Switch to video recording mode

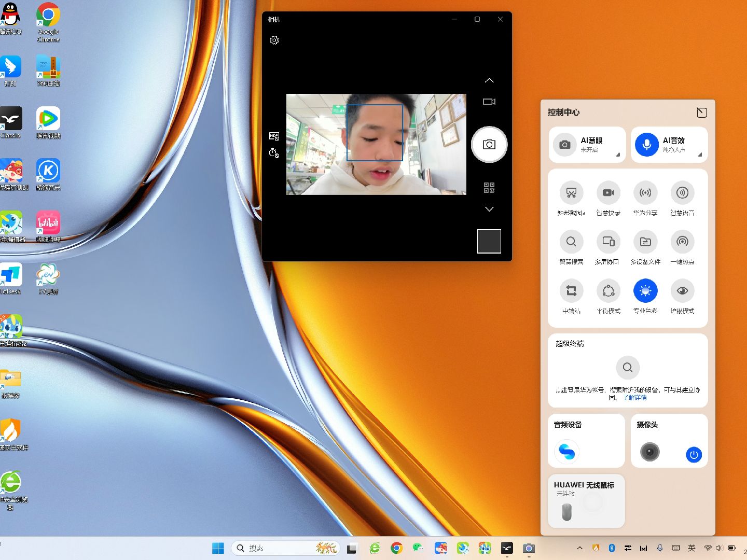(x=489, y=102)
